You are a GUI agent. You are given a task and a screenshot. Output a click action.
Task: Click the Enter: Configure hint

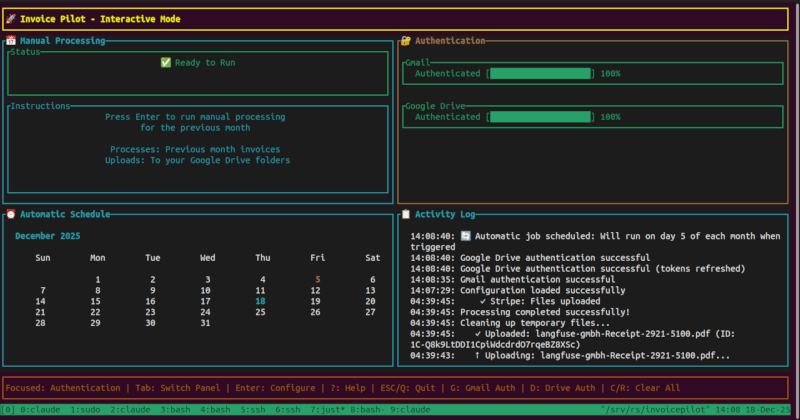(x=275, y=388)
